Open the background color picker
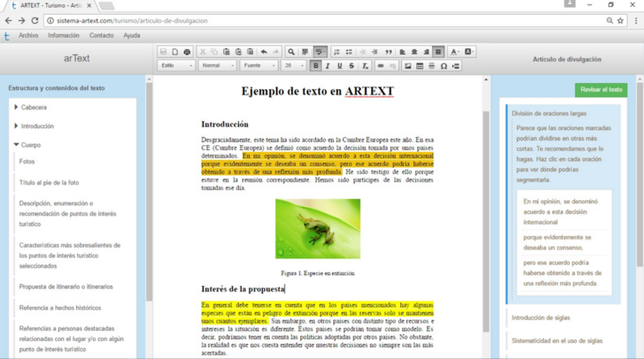This screenshot has width=644, height=359. 469,52
